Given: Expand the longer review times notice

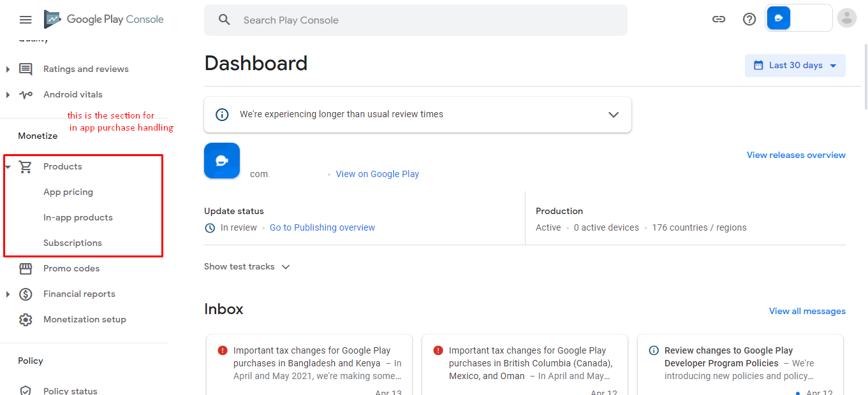Looking at the screenshot, I should [x=614, y=115].
